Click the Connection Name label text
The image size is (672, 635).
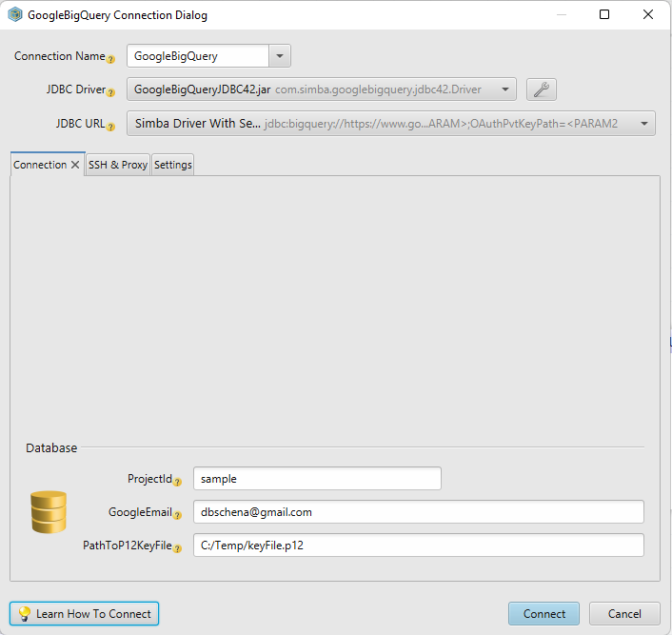click(x=60, y=56)
